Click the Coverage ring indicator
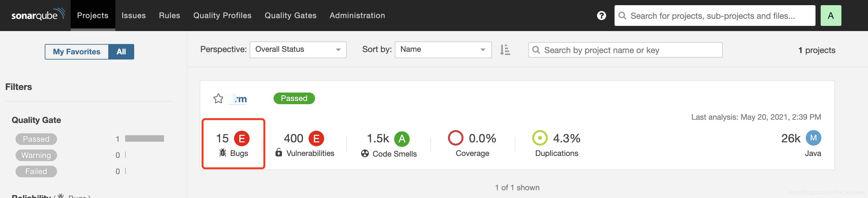Viewport: 868px width, 198px height. [x=455, y=138]
